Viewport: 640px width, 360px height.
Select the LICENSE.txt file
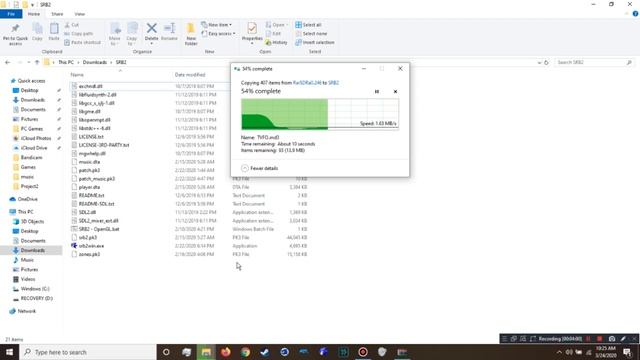tap(91, 137)
